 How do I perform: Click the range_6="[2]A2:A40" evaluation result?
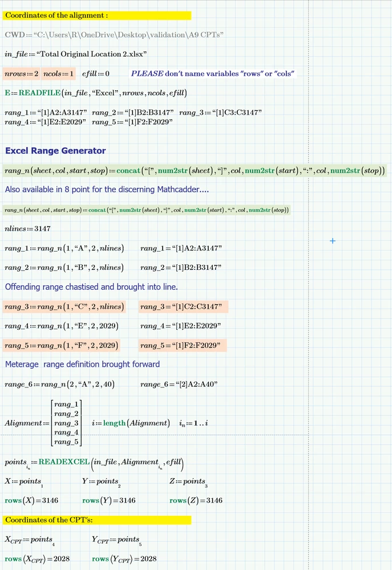[179, 384]
